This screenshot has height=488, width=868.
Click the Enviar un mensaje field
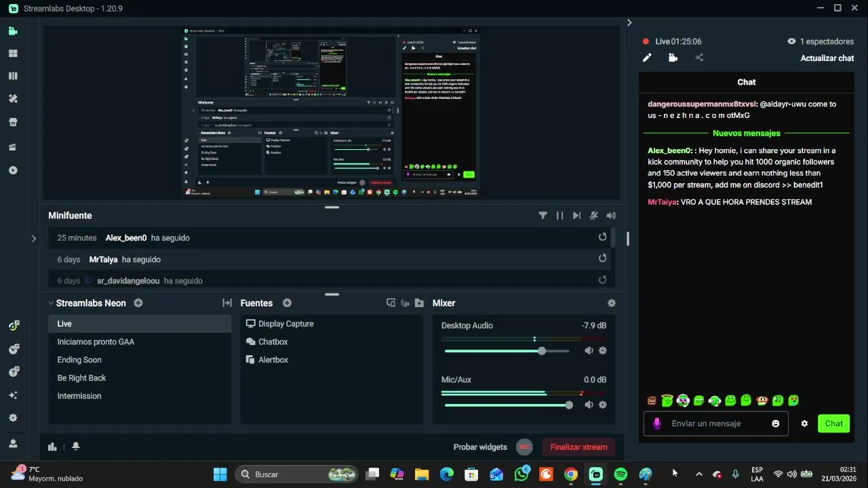click(x=716, y=424)
